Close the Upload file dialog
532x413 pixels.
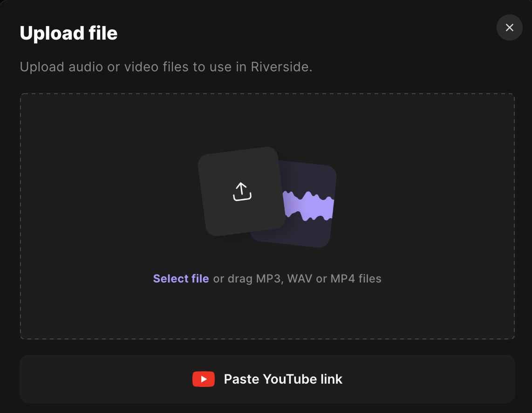click(x=509, y=28)
